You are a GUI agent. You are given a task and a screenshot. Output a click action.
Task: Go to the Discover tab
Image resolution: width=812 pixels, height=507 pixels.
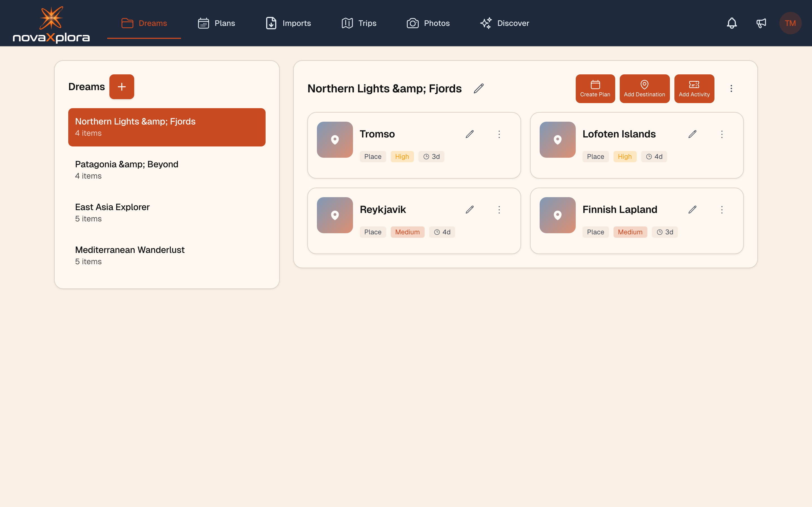[x=504, y=23]
